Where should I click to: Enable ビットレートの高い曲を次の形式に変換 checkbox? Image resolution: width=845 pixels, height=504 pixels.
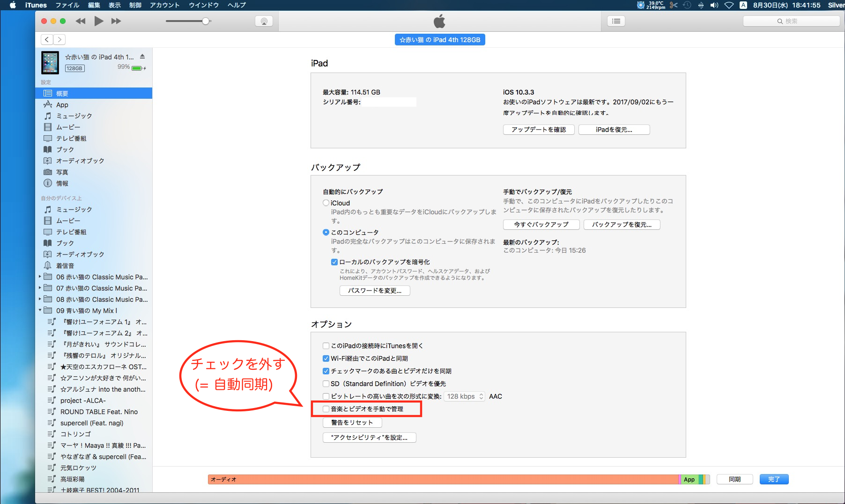tap(326, 396)
